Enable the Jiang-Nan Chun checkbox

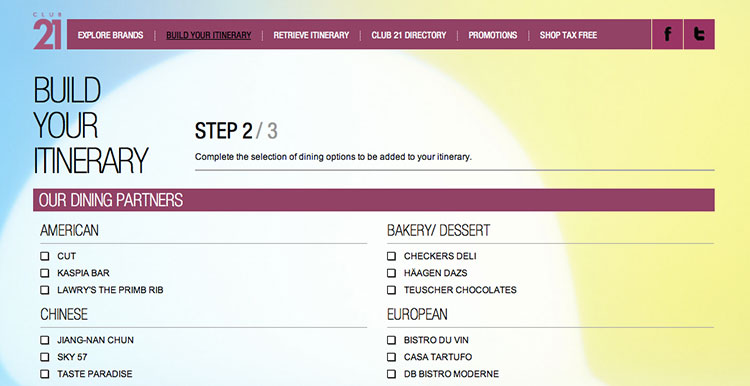(x=44, y=340)
